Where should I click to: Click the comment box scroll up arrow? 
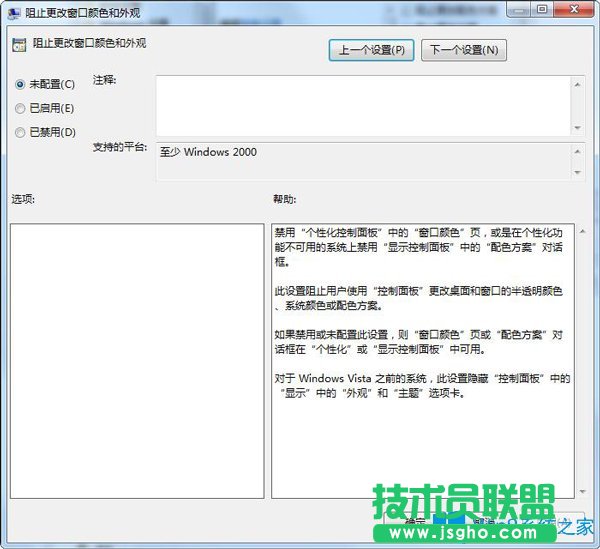[x=577, y=84]
